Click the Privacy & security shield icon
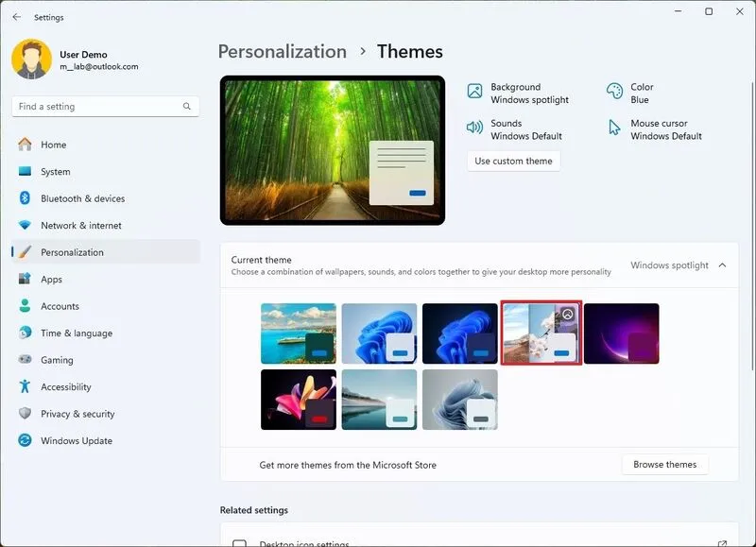The width and height of the screenshot is (756, 547). [25, 414]
